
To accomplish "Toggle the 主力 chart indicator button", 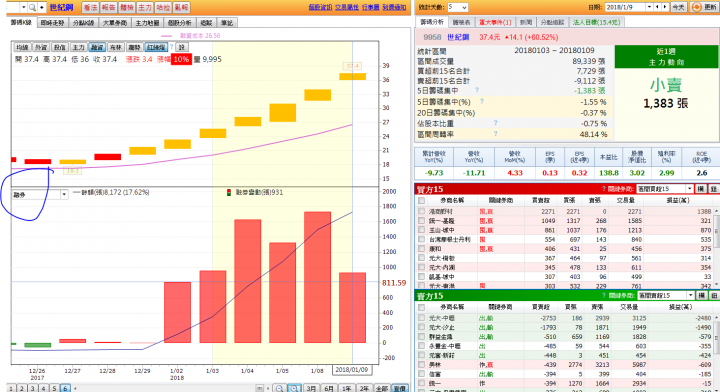I will click(x=79, y=47).
